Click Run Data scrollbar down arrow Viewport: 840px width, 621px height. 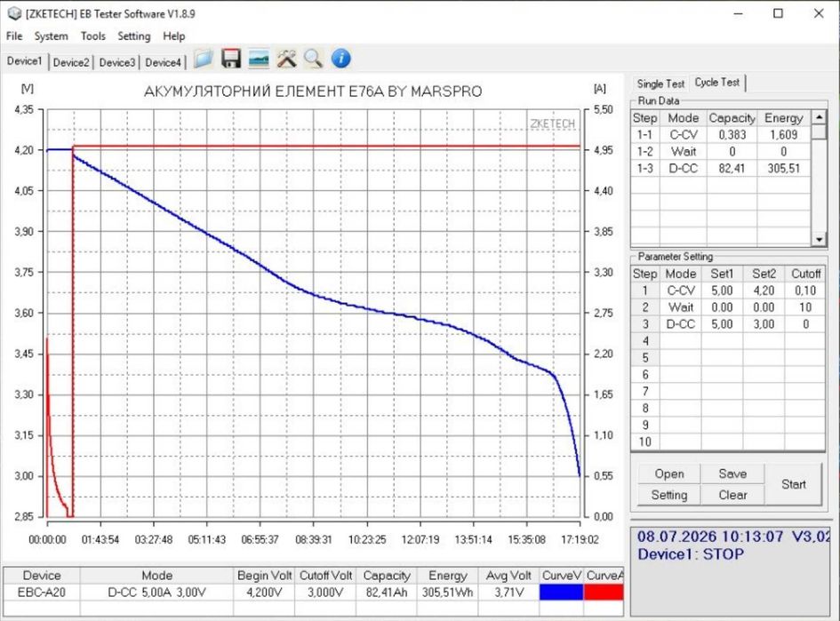pyautogui.click(x=819, y=240)
